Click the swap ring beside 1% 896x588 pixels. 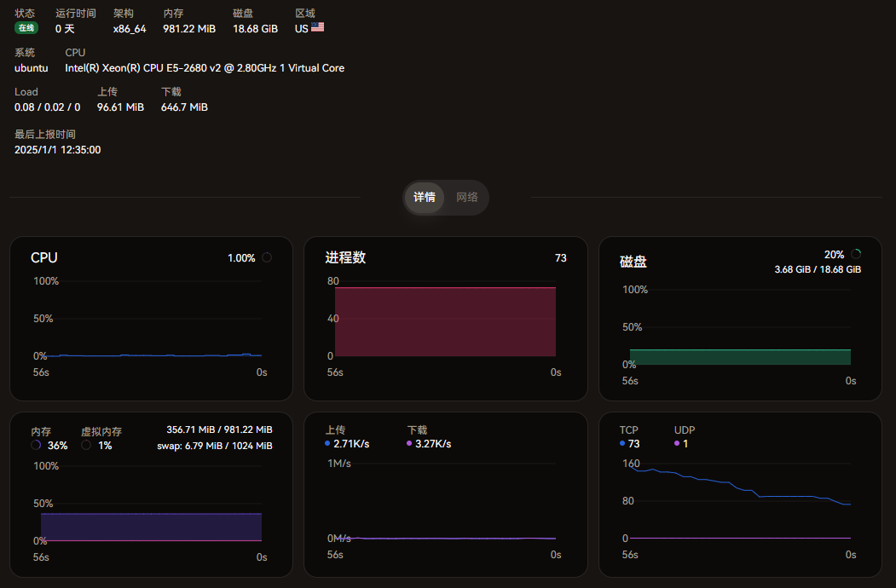click(x=86, y=445)
